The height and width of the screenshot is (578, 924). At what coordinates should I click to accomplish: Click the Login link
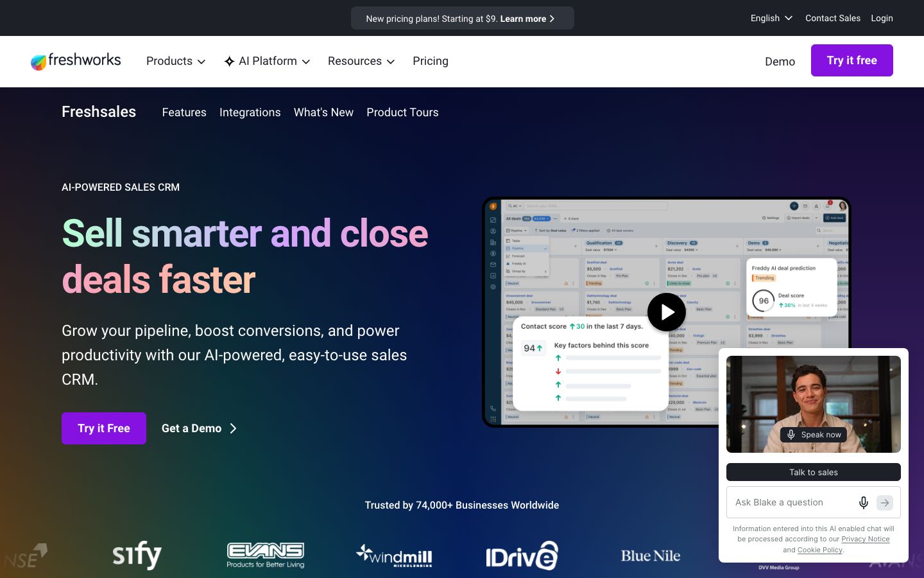882,18
